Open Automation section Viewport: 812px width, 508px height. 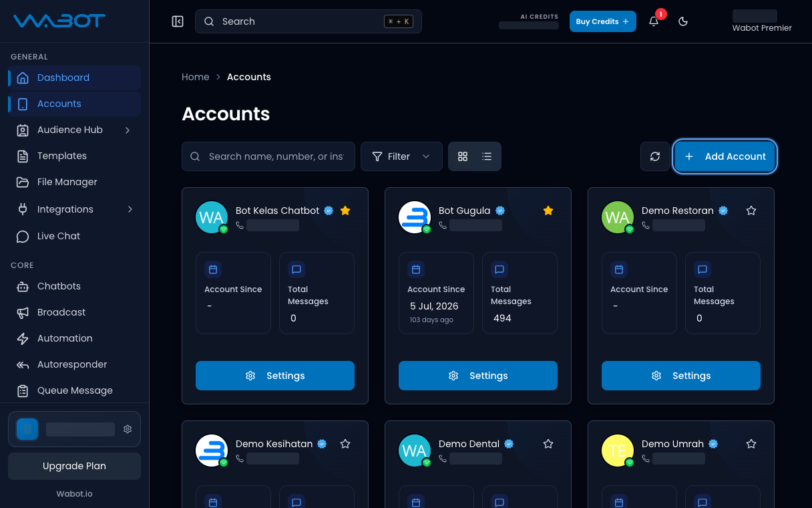coord(74,338)
